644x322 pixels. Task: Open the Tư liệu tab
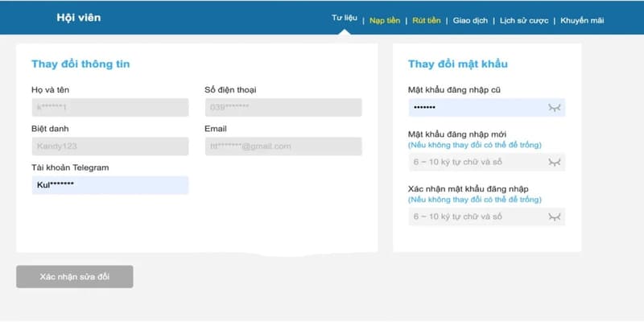pyautogui.click(x=344, y=19)
